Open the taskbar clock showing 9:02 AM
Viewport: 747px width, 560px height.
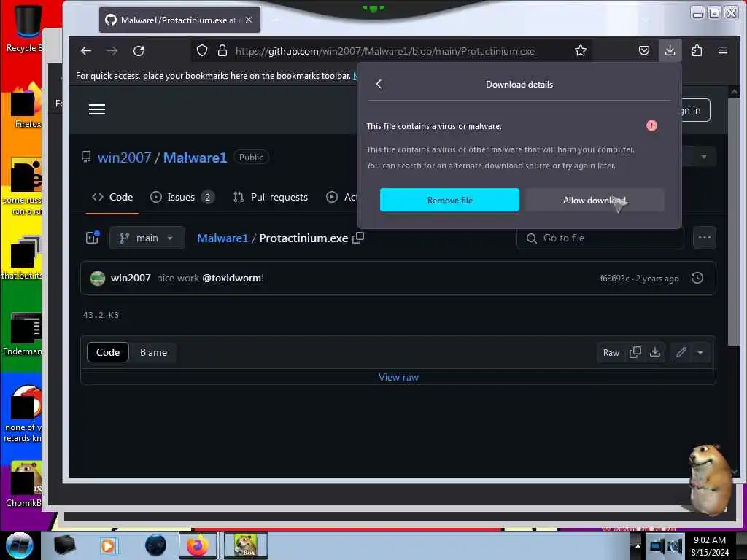709,545
